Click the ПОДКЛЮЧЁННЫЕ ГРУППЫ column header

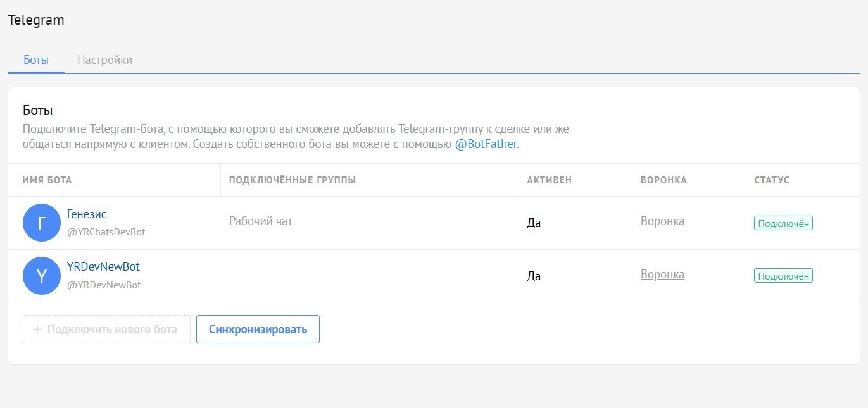tap(292, 180)
